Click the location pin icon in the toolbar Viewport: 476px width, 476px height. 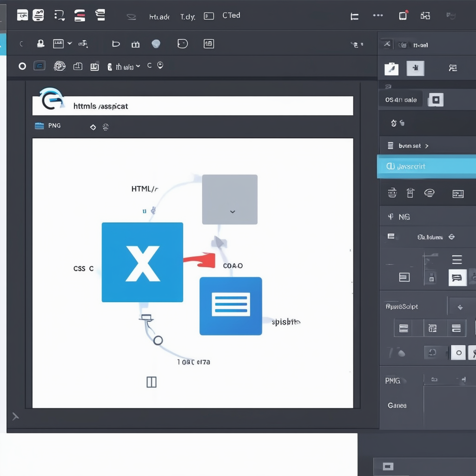[160, 66]
